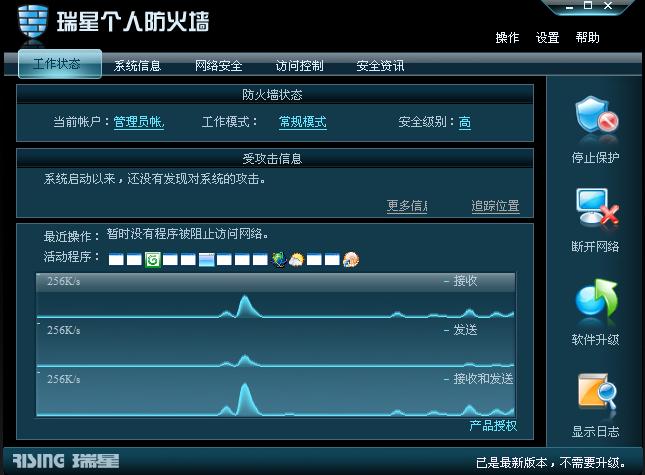This screenshot has width=645, height=475.
Task: Click the 显示日志 label
Action: click(x=595, y=432)
